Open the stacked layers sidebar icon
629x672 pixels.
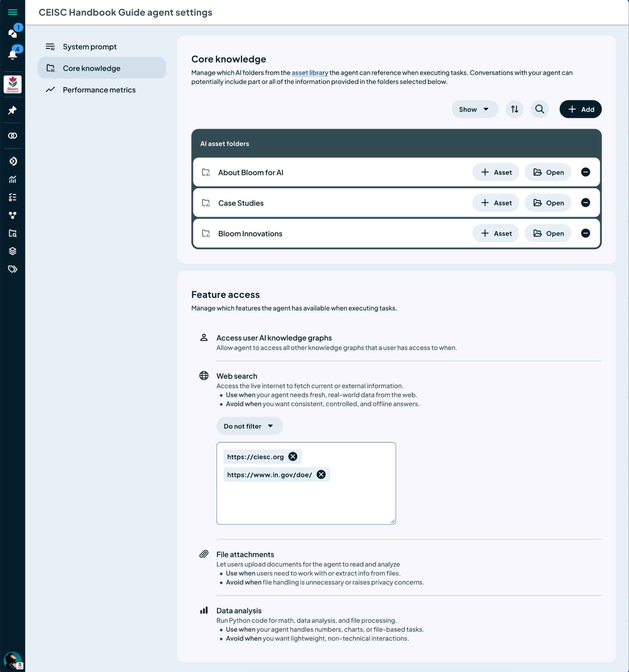pyautogui.click(x=12, y=251)
